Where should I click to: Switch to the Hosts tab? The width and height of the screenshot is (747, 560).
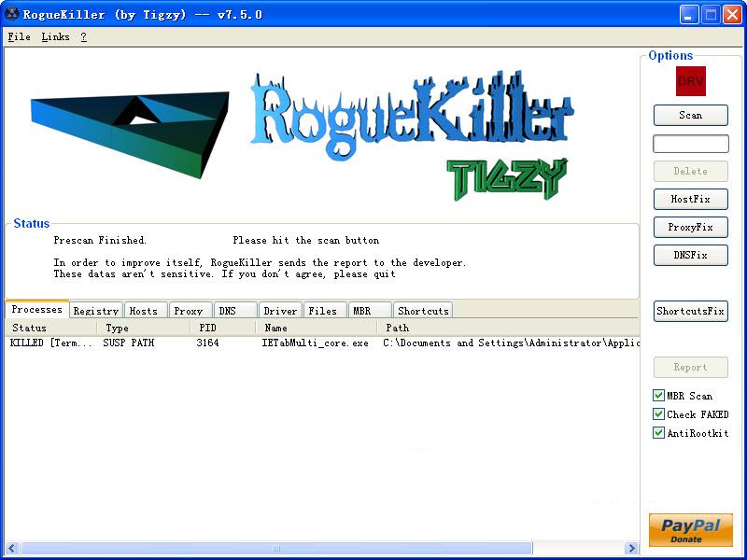pyautogui.click(x=145, y=310)
